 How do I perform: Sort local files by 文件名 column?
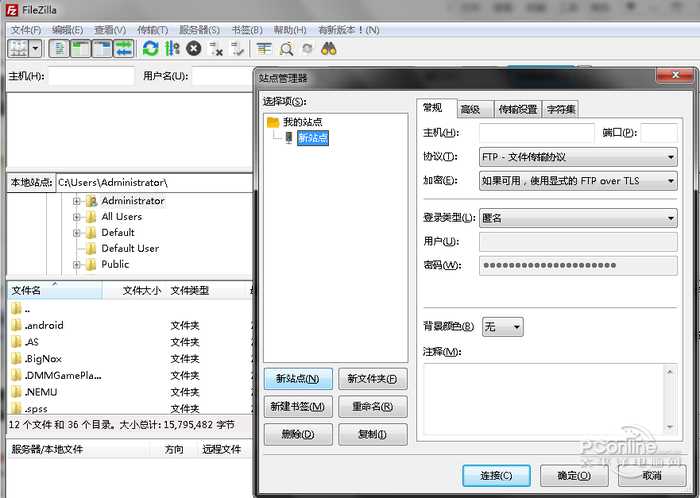tap(54, 290)
